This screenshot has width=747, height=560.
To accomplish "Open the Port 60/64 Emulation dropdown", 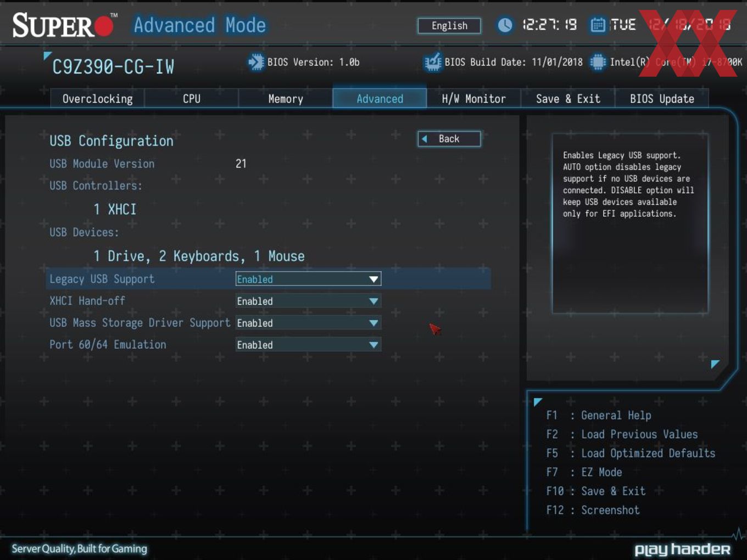I will pyautogui.click(x=308, y=345).
